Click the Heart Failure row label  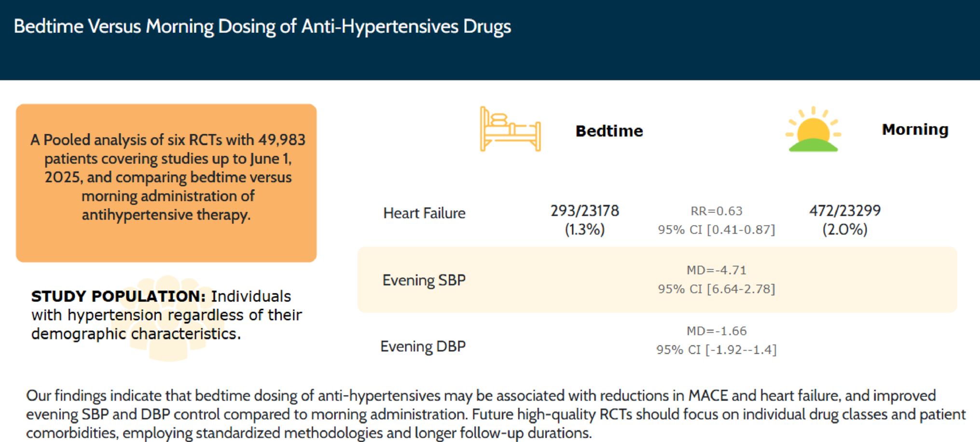(x=424, y=213)
